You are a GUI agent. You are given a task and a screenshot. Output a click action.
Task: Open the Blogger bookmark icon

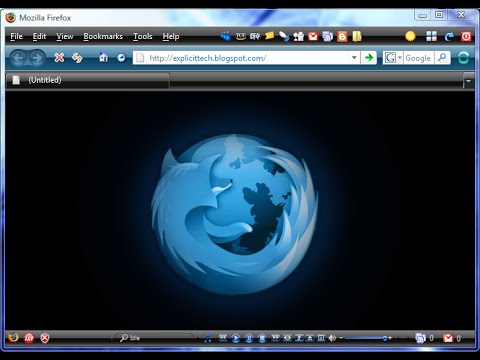click(342, 36)
